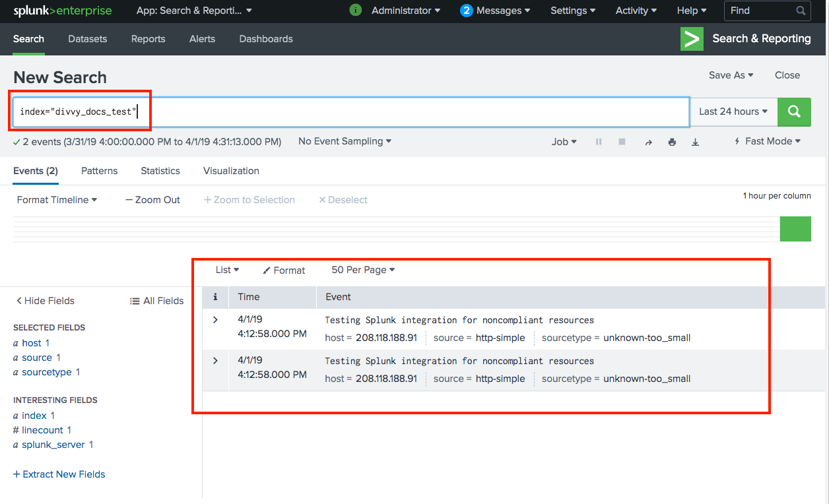Switch to the Patterns tab
Viewport: 829px width, 504px height.
click(99, 171)
